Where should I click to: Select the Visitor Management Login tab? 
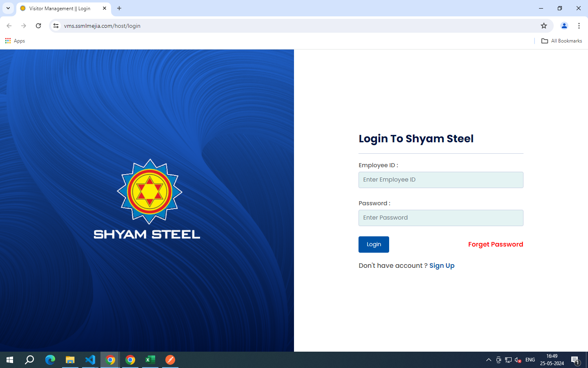pyautogui.click(x=60, y=9)
